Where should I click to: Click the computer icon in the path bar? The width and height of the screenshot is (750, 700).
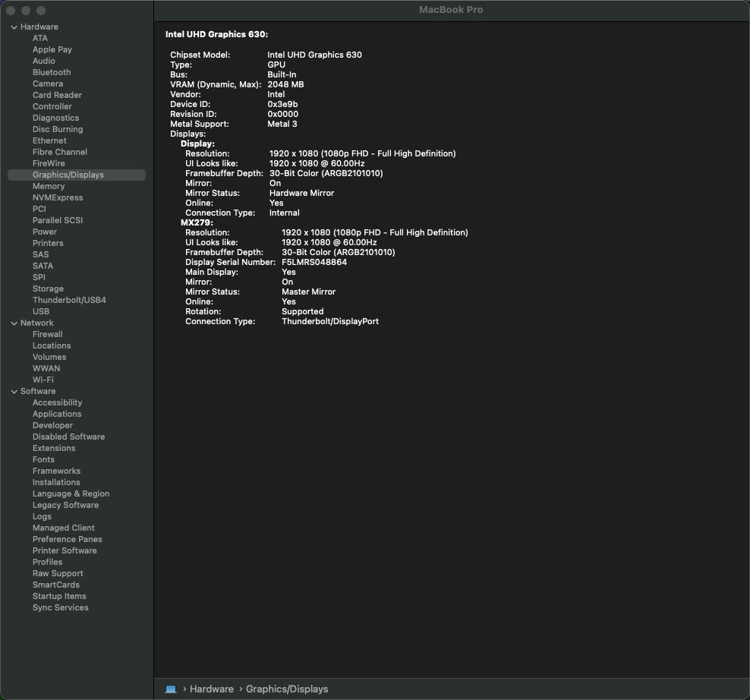[171, 689]
